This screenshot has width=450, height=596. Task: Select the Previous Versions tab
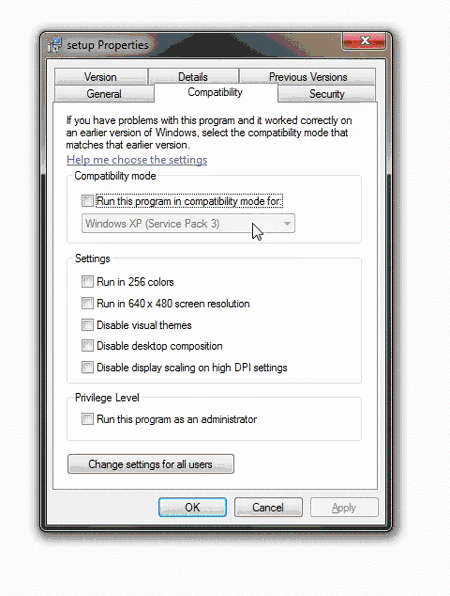coord(307,76)
